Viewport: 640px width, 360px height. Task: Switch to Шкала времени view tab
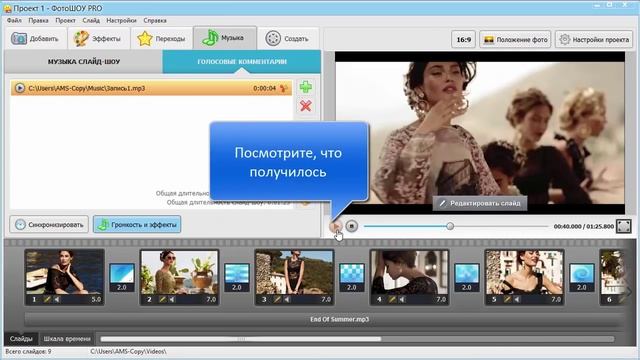[x=67, y=339]
